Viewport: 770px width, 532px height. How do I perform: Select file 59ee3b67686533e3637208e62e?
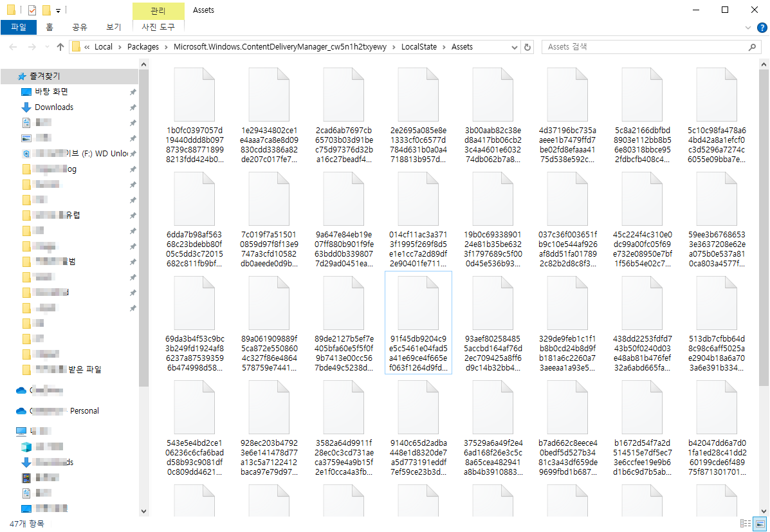(x=717, y=219)
